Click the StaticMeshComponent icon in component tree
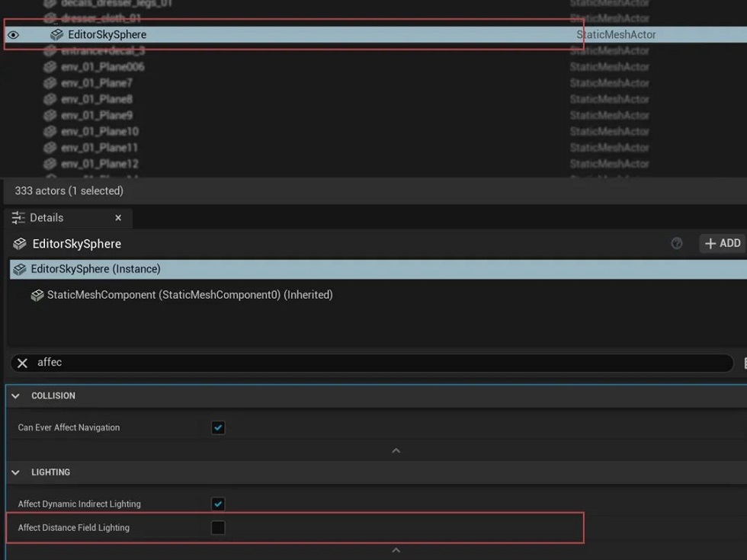This screenshot has width=747, height=560. pyautogui.click(x=37, y=295)
